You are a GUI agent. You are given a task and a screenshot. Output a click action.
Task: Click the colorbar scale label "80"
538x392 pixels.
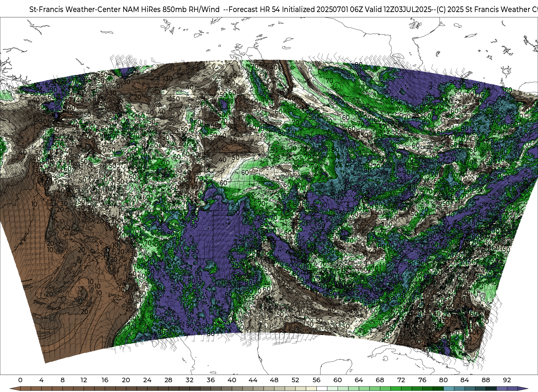tap(443, 380)
